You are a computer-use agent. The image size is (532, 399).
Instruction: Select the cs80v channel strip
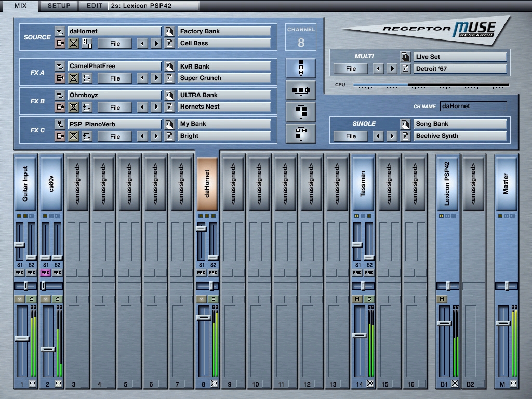tap(51, 183)
